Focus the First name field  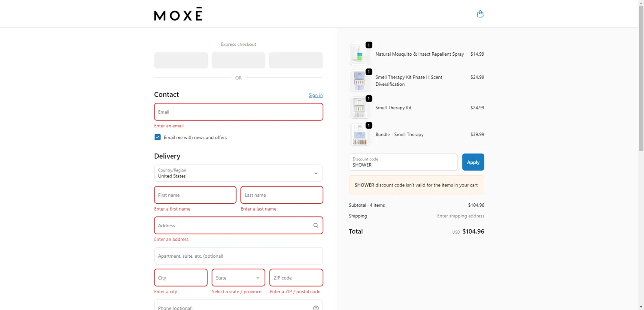[x=195, y=195]
